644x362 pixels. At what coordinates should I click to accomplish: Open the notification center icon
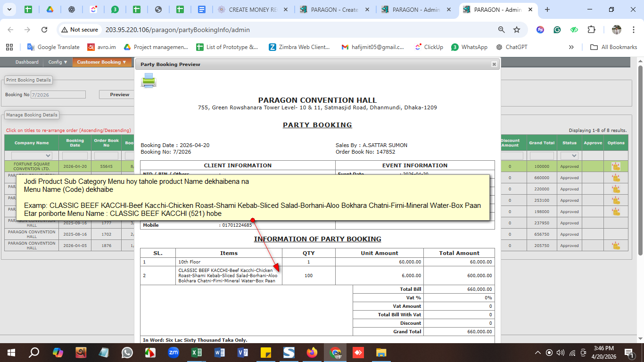tap(629, 353)
